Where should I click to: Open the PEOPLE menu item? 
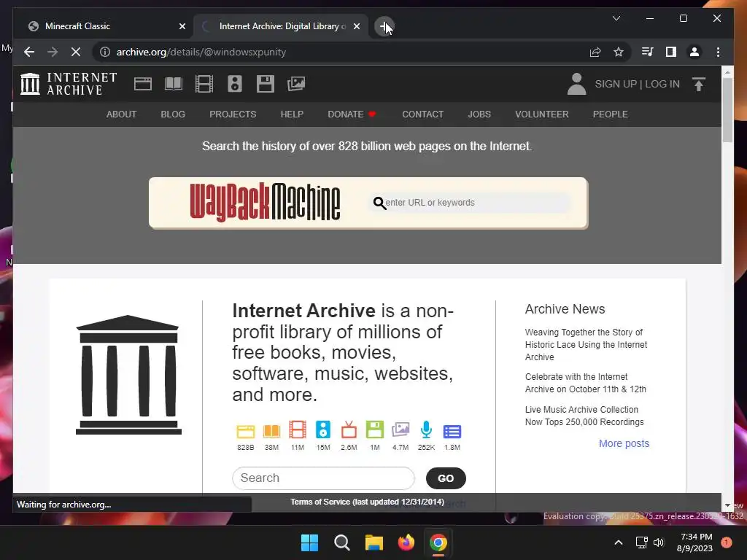(611, 114)
